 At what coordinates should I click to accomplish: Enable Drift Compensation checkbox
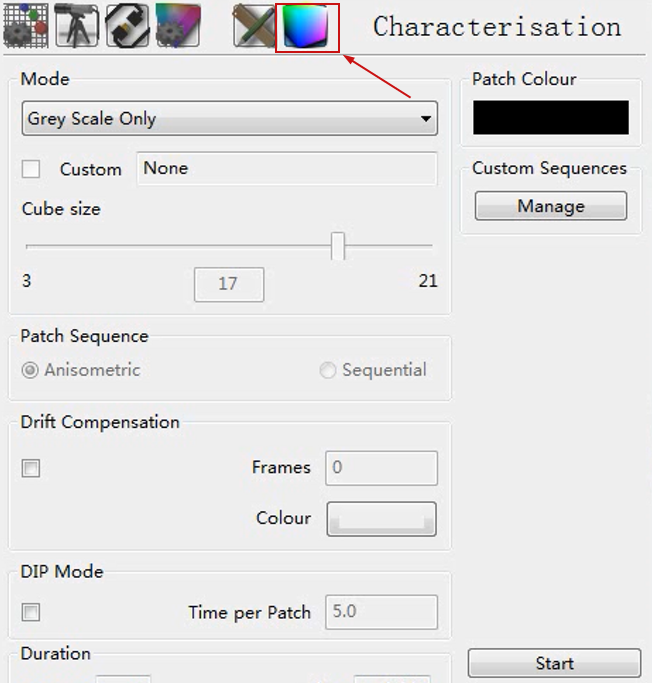(x=31, y=468)
